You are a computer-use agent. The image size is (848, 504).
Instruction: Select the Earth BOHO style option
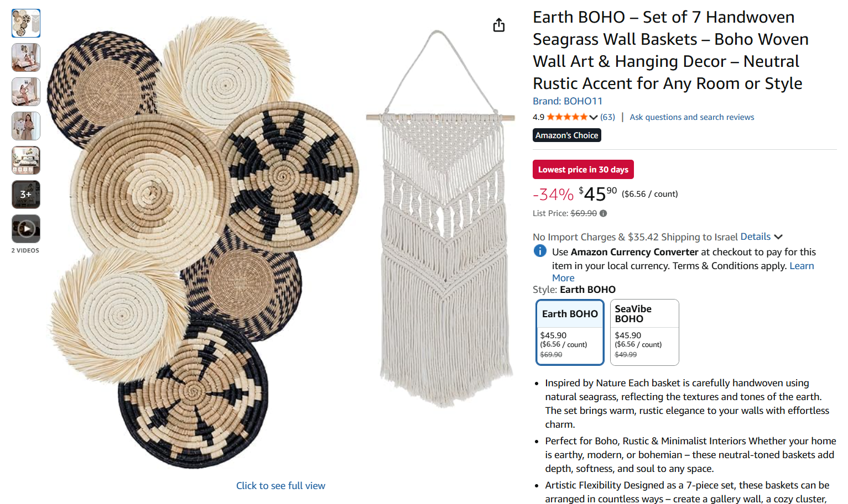tap(570, 332)
